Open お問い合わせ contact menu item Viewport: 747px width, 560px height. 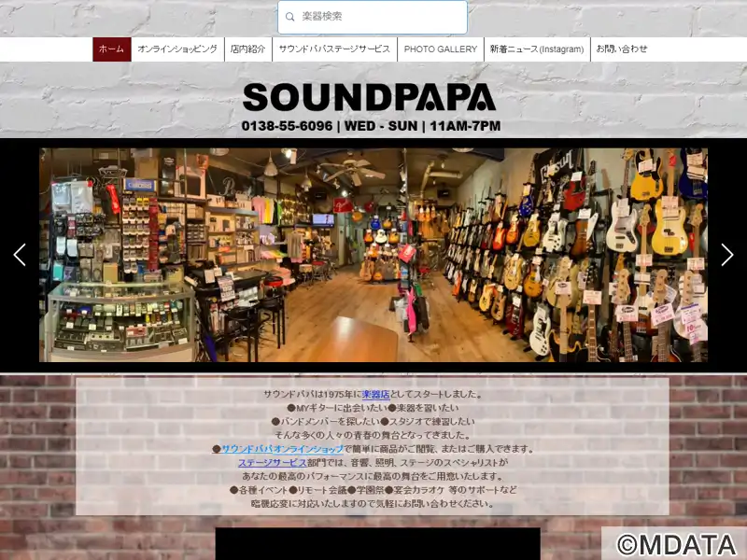click(622, 49)
